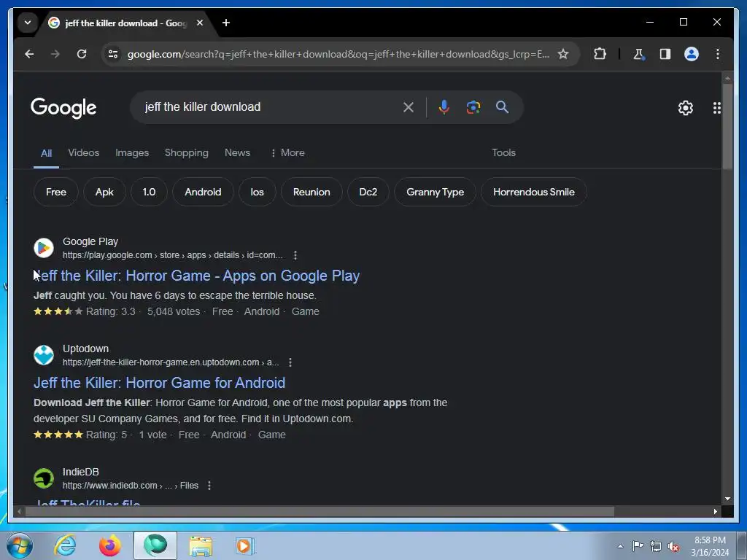
Task: Go back using the browser back arrow
Action: 29,54
